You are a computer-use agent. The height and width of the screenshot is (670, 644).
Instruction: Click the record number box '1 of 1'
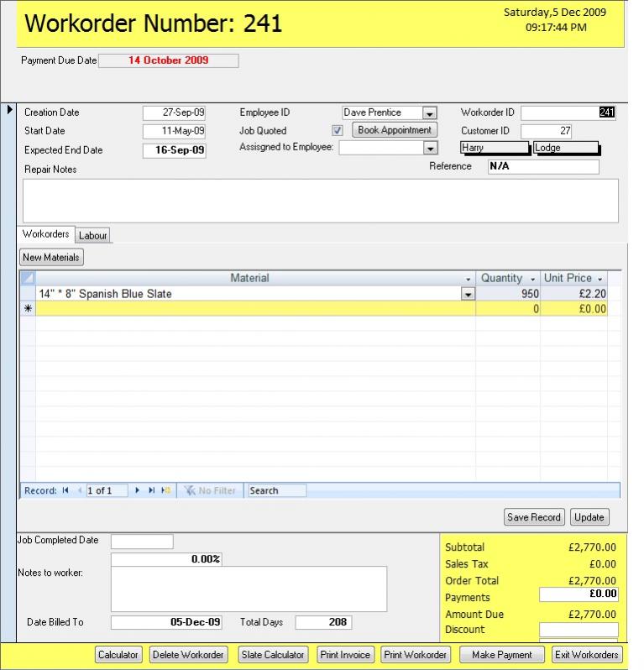pos(107,490)
